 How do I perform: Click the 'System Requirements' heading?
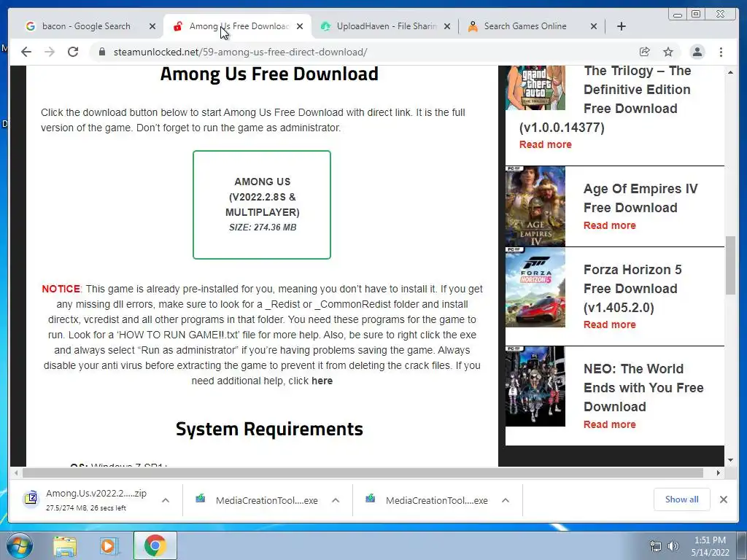[x=269, y=429]
